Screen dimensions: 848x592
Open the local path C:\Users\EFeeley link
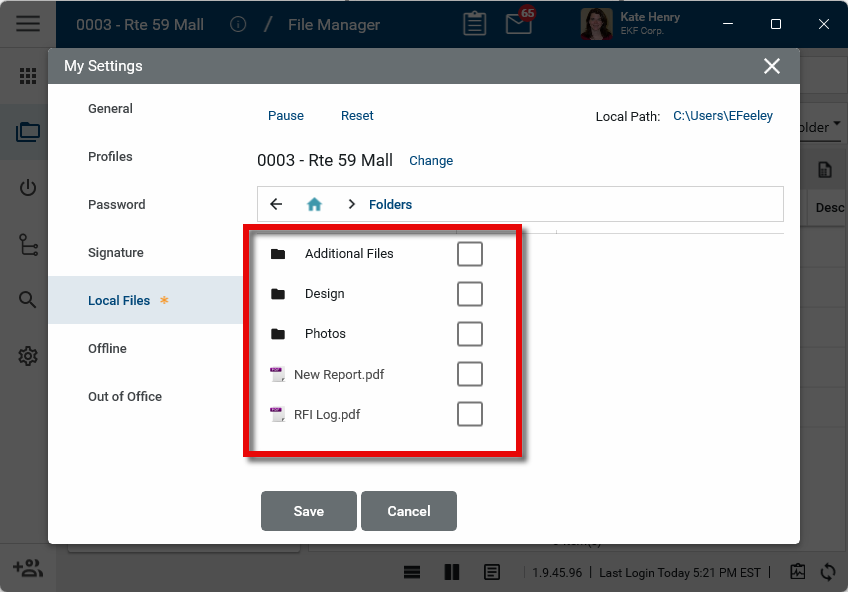point(722,116)
